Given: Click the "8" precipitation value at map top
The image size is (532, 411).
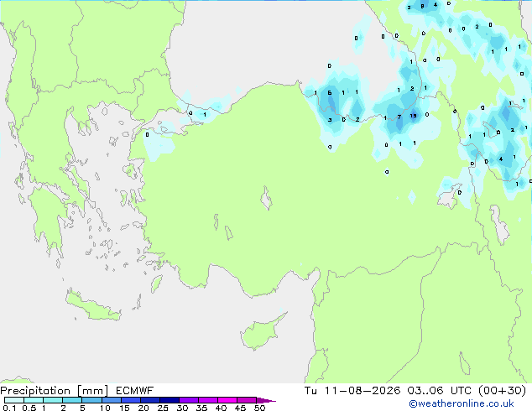Looking at the screenshot, I should [x=422, y=6].
